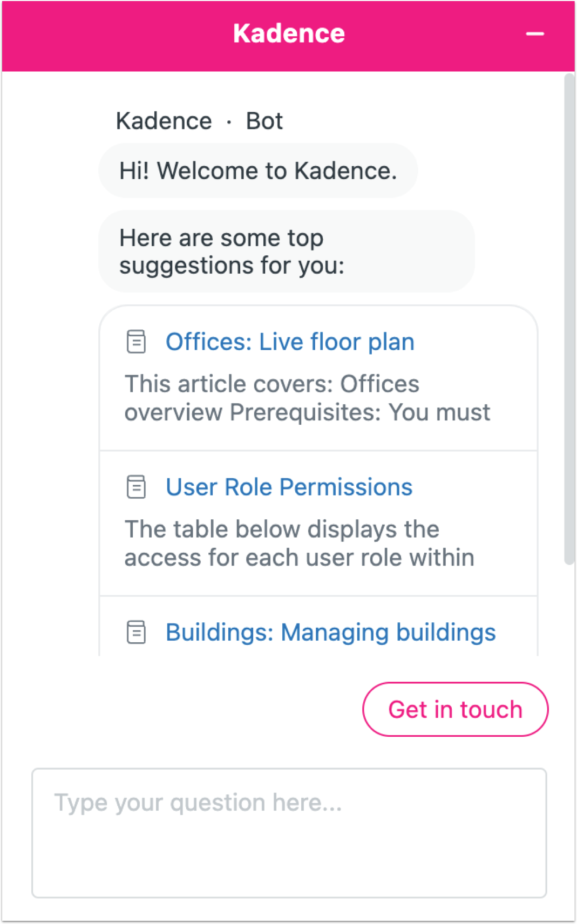Click the top suggestions message bubble

click(x=287, y=252)
